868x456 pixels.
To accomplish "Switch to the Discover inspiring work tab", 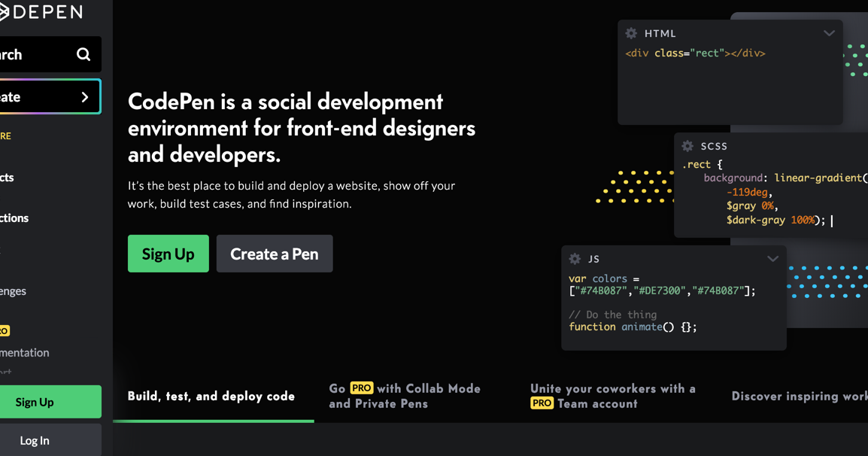I will point(799,396).
